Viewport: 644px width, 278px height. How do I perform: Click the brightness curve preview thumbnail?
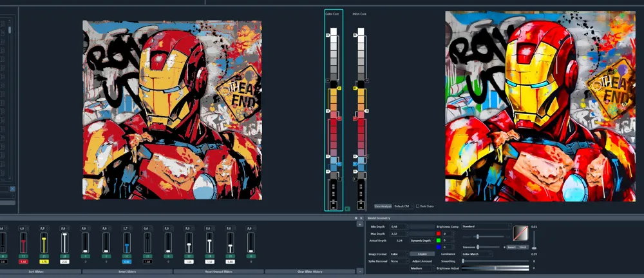click(520, 232)
